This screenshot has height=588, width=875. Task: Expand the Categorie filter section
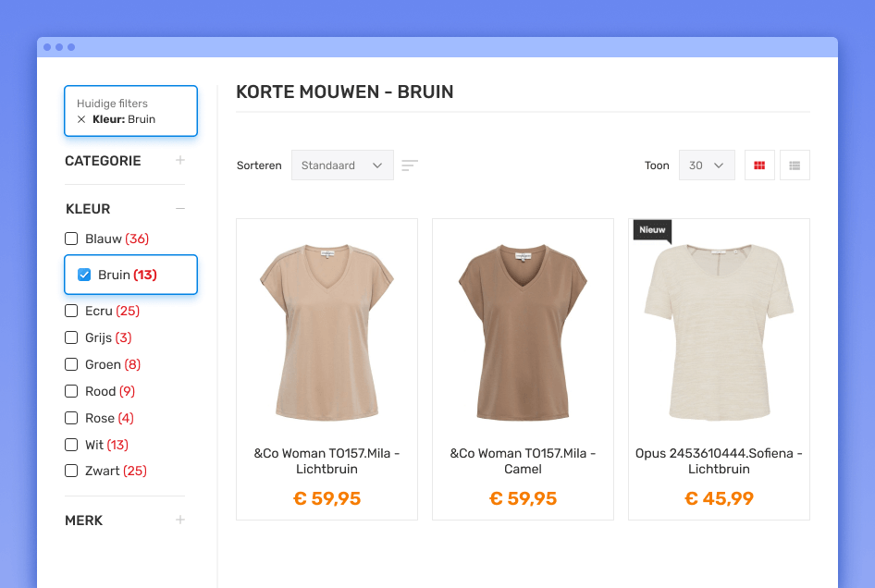pos(179,161)
